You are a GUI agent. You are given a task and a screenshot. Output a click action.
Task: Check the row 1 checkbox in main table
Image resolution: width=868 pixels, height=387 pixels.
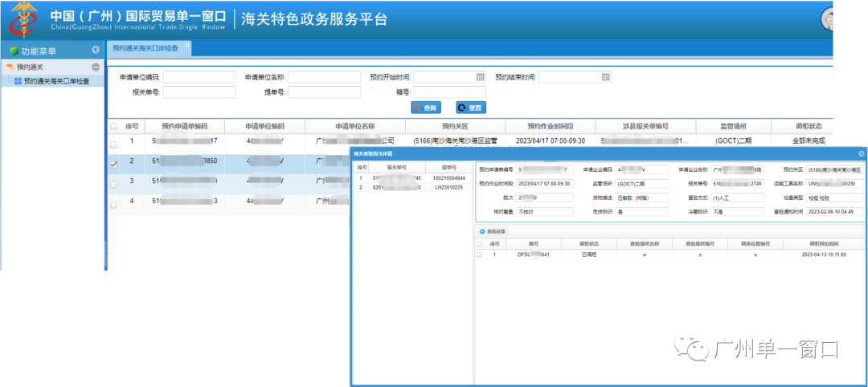click(113, 145)
